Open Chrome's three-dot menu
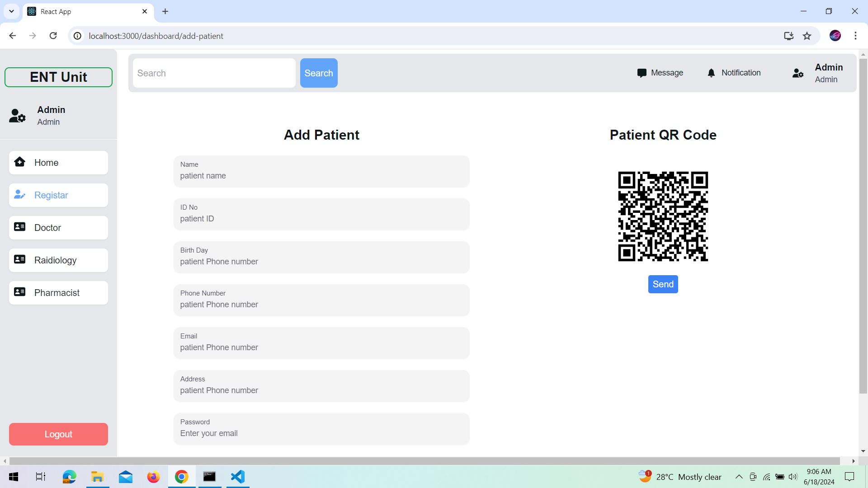868x488 pixels. [855, 36]
